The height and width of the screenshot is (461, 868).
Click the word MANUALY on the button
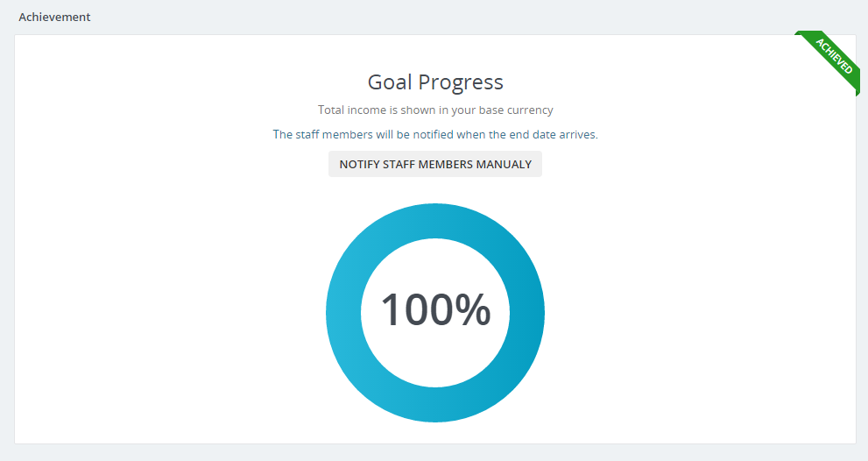click(504, 164)
